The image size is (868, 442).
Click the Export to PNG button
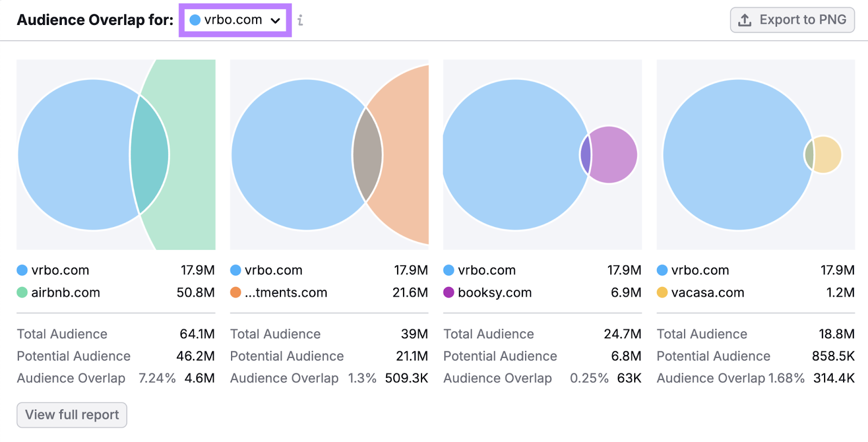[x=792, y=20]
